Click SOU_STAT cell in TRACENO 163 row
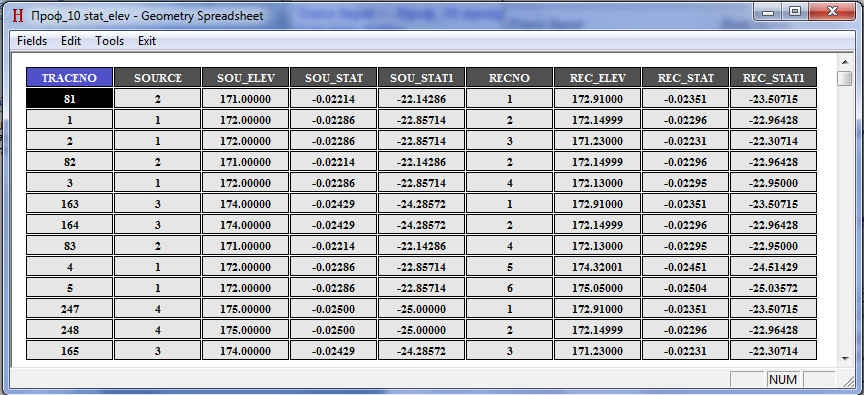Image resolution: width=864 pixels, height=395 pixels. coord(333,204)
